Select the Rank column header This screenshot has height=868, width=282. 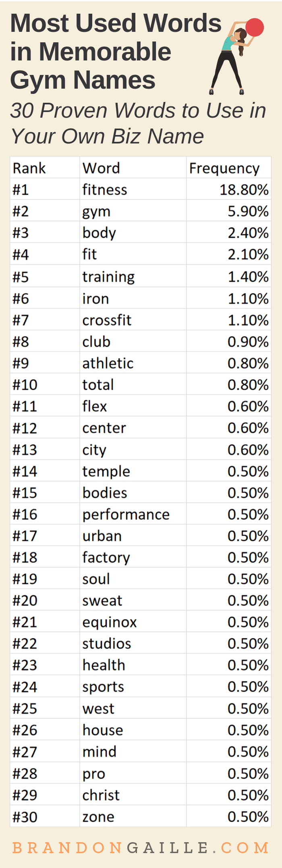click(29, 168)
